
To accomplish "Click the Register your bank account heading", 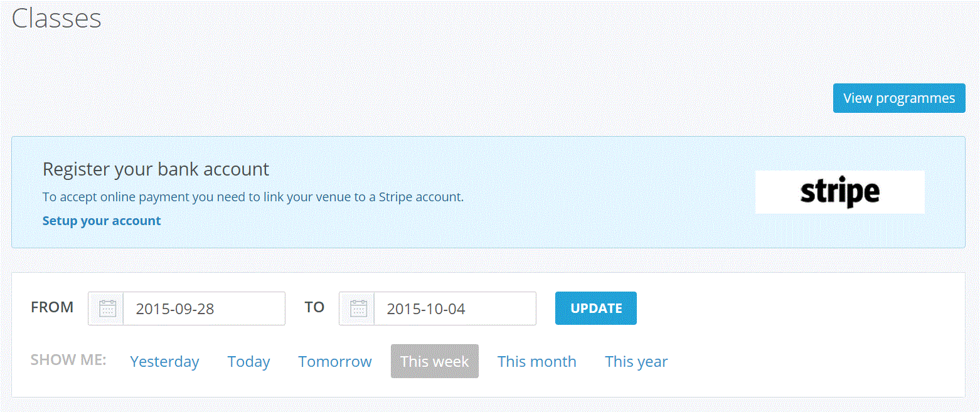I will tap(156, 169).
